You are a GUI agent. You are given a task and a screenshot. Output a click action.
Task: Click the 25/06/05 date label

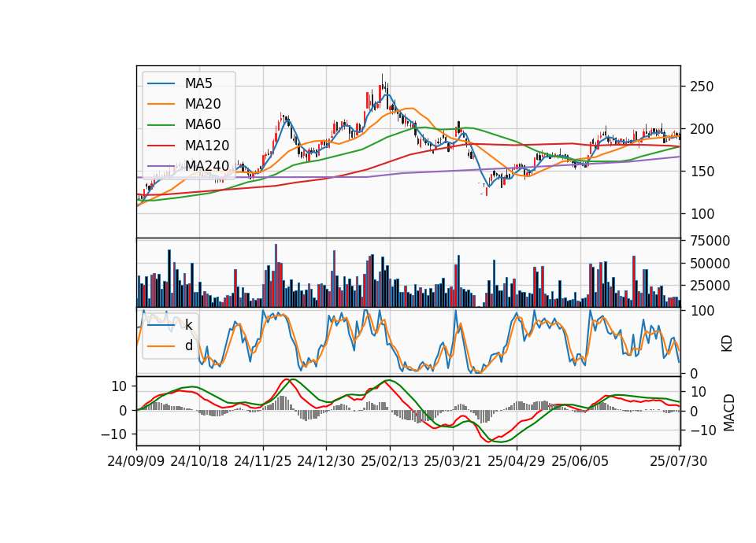580,461
